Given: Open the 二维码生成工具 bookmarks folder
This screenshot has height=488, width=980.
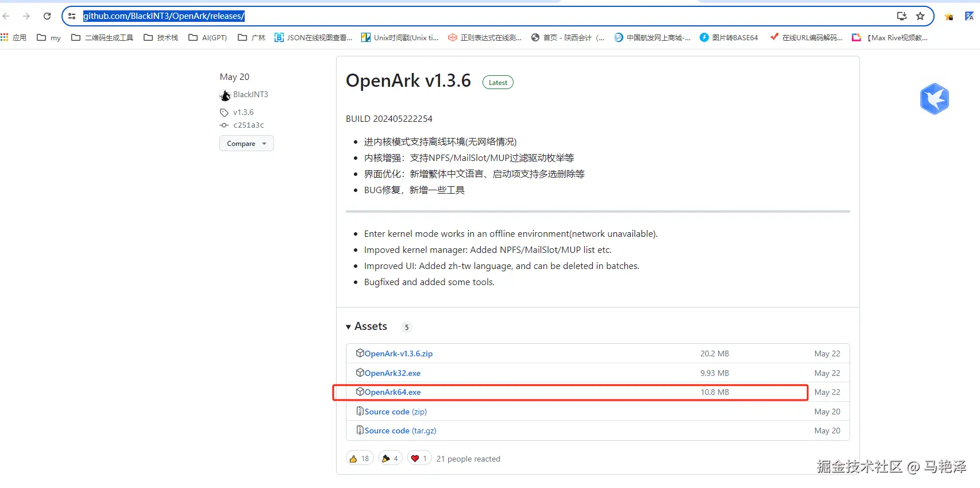Looking at the screenshot, I should click(102, 37).
